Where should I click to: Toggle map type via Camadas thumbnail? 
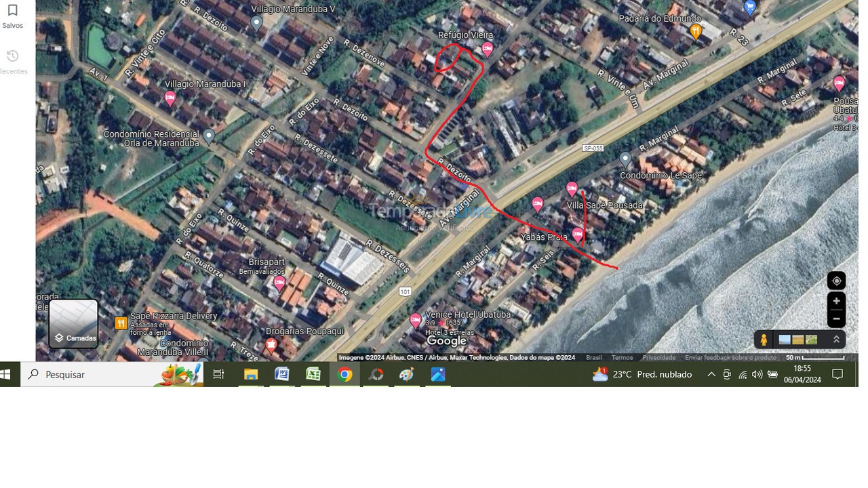73,324
